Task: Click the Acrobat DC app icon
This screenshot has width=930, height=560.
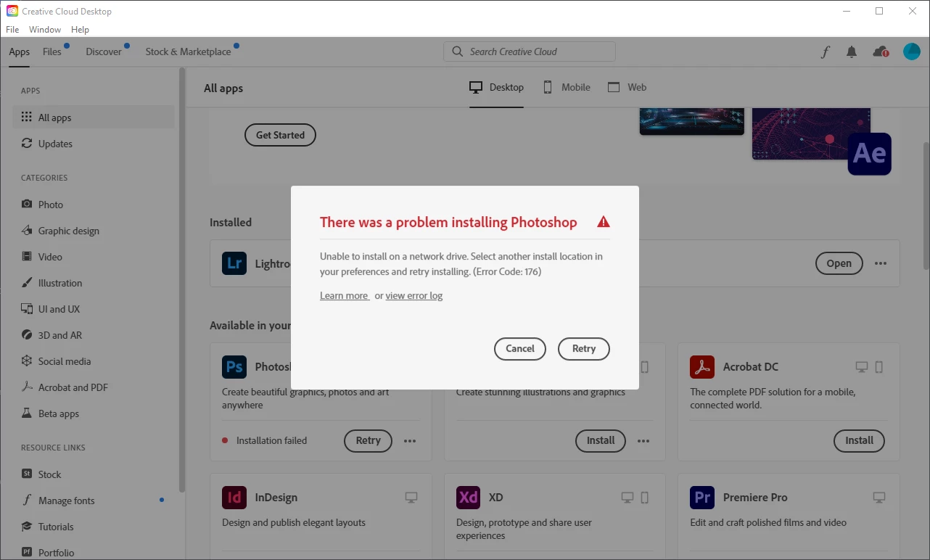Action: coord(702,367)
